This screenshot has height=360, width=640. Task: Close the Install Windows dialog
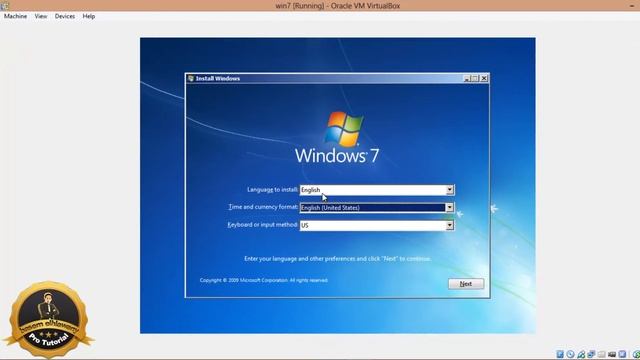[484, 78]
